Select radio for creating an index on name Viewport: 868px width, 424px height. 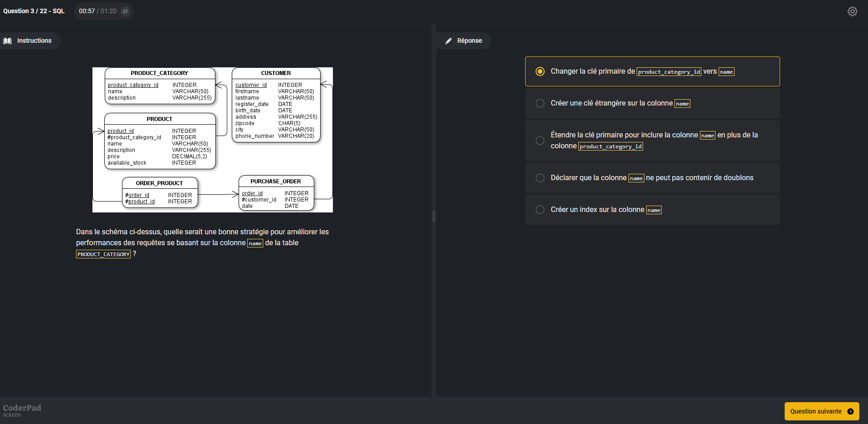(x=540, y=210)
